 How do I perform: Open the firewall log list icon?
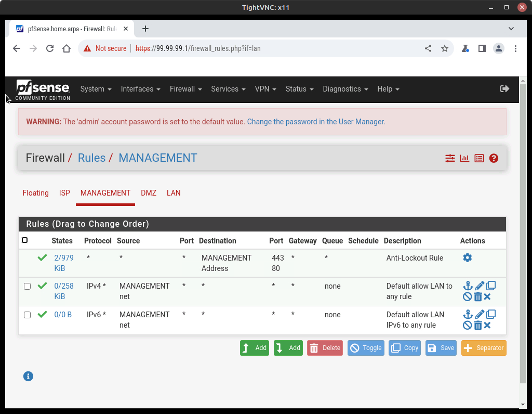(479, 158)
